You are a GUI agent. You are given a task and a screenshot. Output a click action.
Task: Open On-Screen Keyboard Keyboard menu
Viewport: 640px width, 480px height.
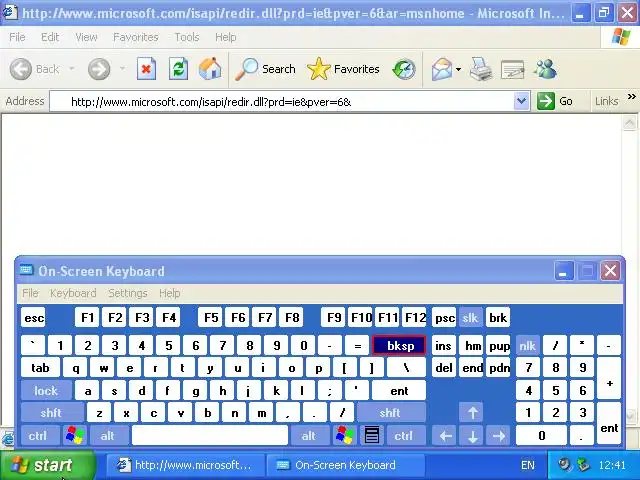tap(73, 293)
